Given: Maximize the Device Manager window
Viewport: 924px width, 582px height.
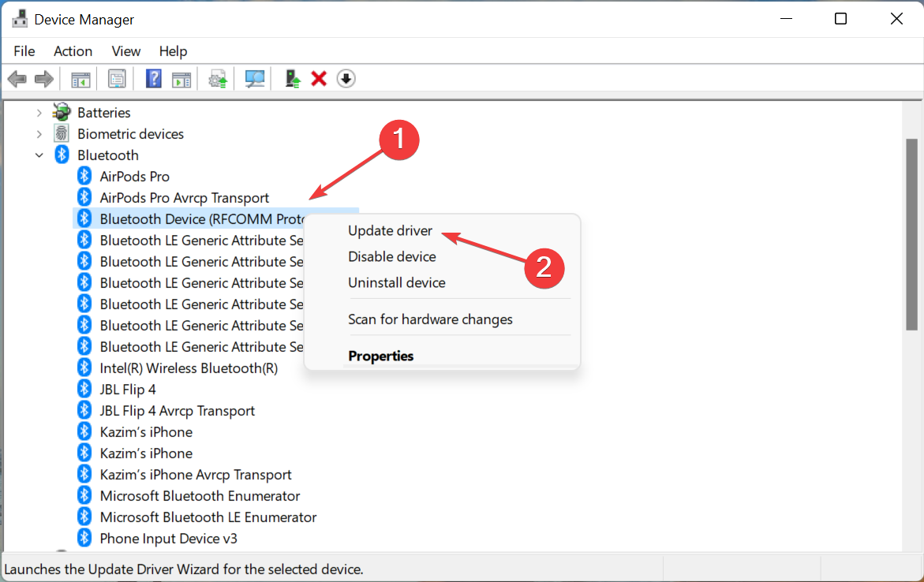Looking at the screenshot, I should point(841,19).
